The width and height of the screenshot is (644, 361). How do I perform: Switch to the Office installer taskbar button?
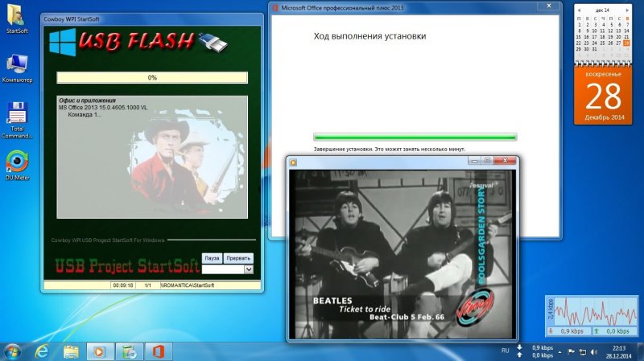click(x=159, y=351)
